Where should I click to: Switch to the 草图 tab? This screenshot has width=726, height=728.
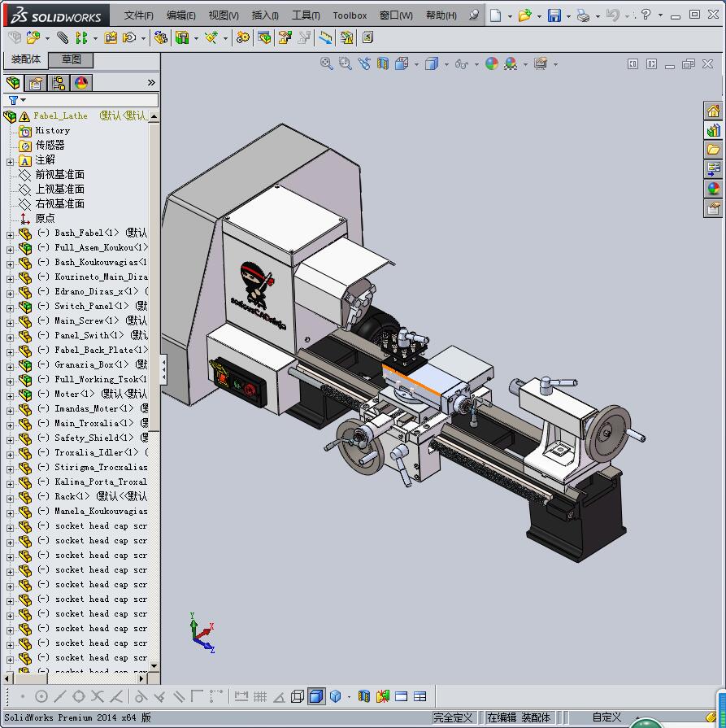[71, 59]
